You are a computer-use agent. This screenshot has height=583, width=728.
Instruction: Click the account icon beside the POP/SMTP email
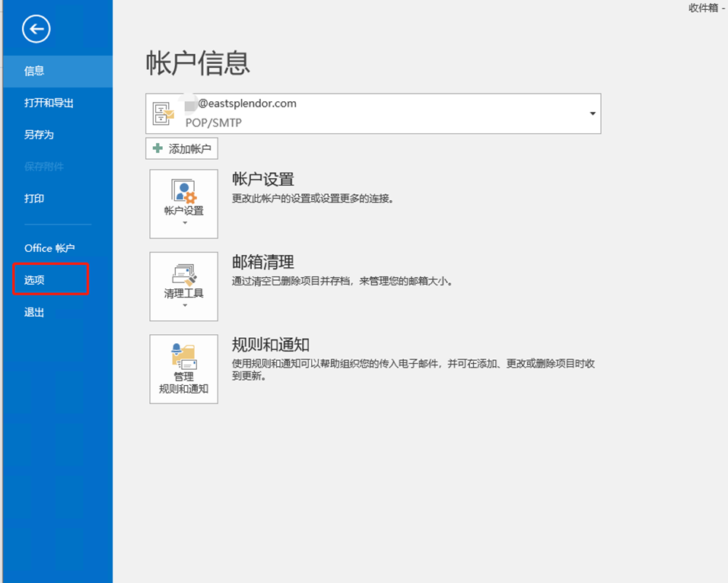click(164, 113)
